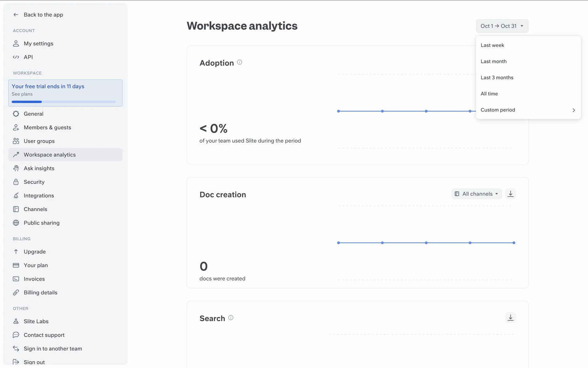This screenshot has width=588, height=368.
Task: Open the Adoption info tooltip icon
Action: (239, 62)
